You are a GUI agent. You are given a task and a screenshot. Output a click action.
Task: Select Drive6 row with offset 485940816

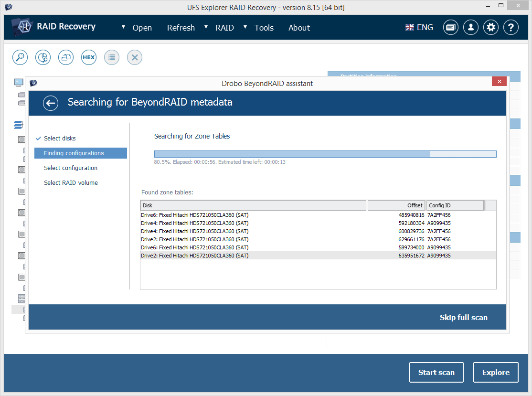click(318, 215)
